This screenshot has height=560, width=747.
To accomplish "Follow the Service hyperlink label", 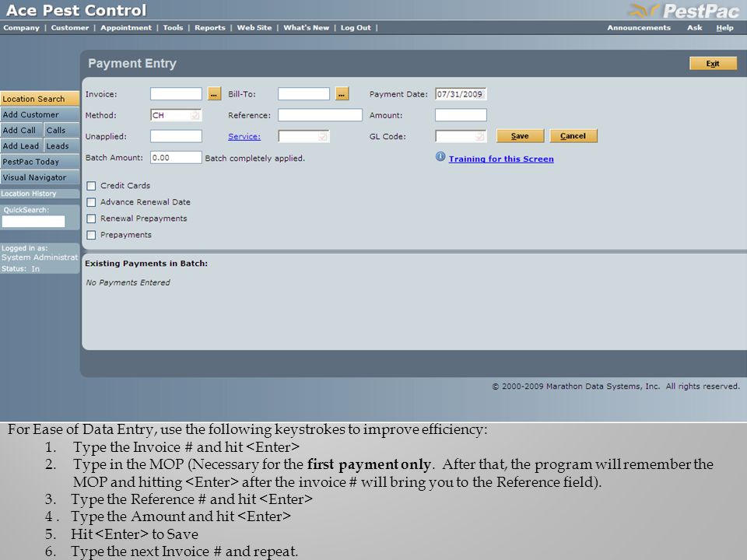I will point(244,137).
